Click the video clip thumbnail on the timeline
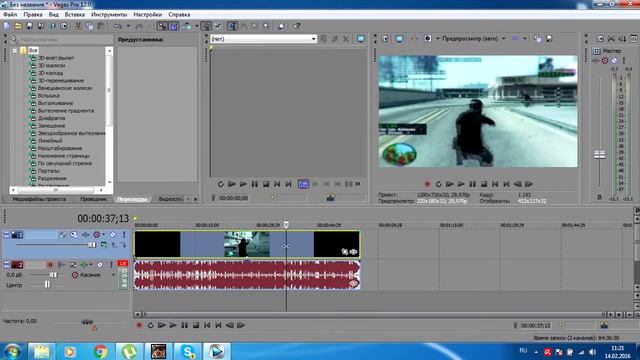Screen dimensions: 640x360 247,244
